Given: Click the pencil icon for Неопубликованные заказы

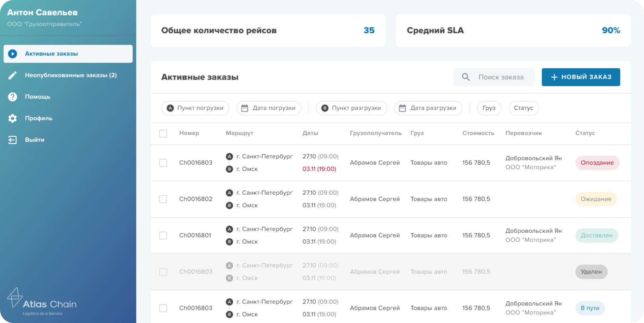Looking at the screenshot, I should [13, 75].
